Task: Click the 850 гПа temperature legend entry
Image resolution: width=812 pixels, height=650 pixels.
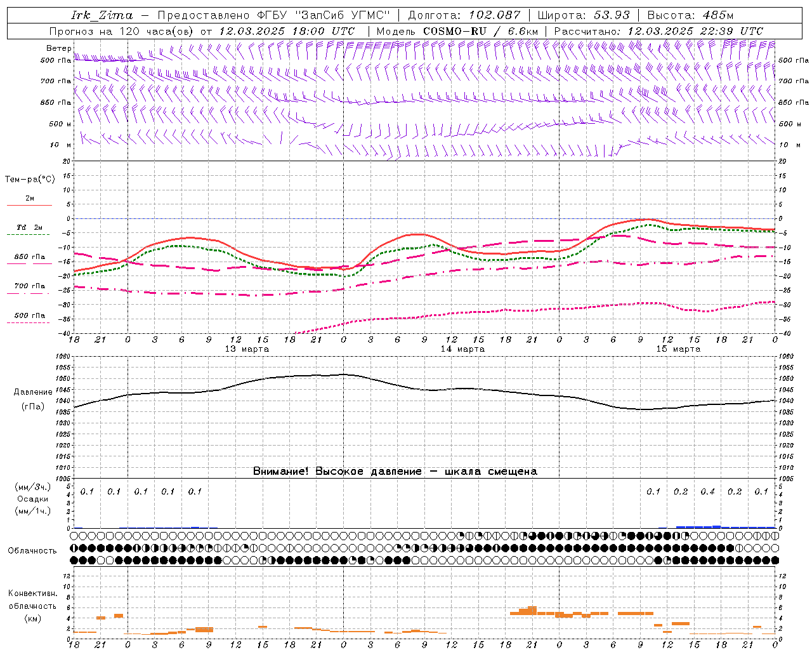Action: tap(29, 257)
